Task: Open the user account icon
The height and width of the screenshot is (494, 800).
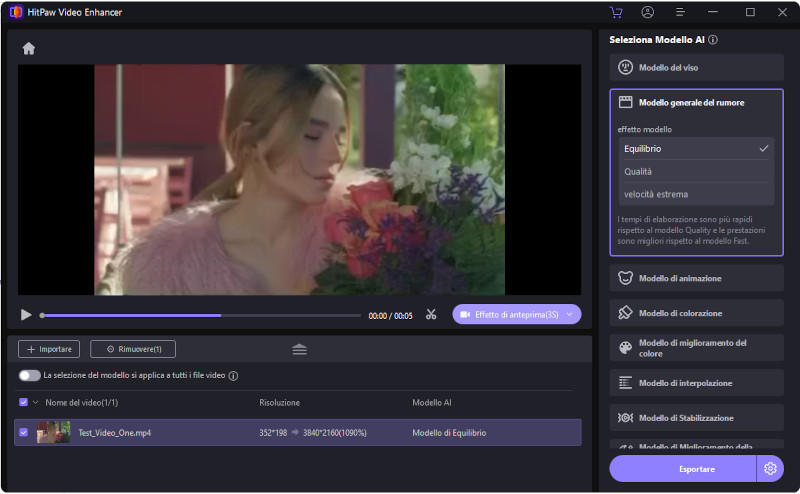Action: (647, 12)
